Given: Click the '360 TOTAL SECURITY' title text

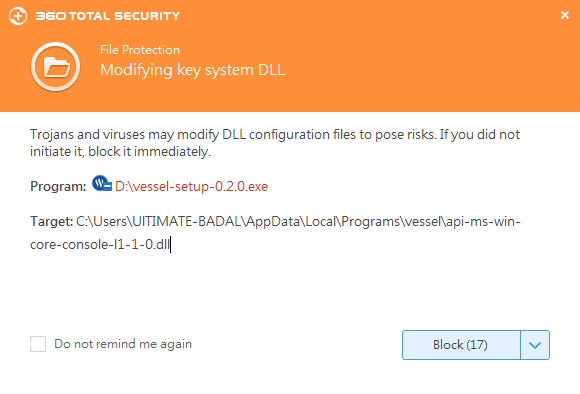Looking at the screenshot, I should (x=107, y=16).
